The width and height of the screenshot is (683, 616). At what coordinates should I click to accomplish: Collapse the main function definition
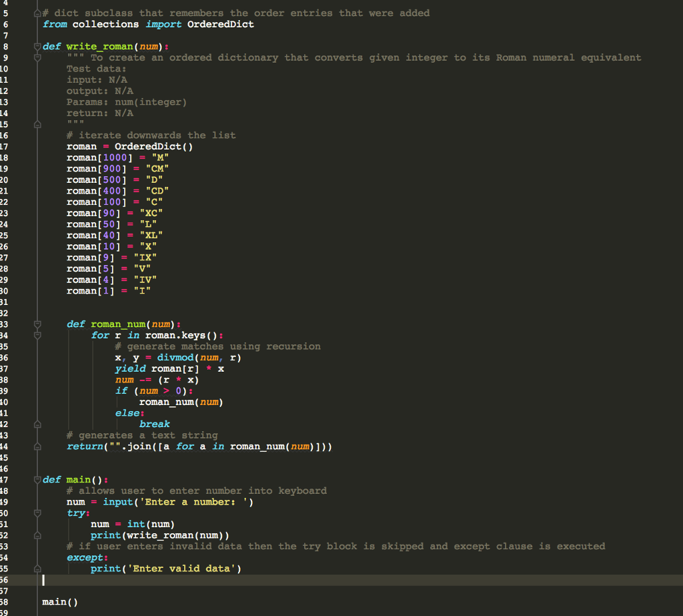[37, 479]
